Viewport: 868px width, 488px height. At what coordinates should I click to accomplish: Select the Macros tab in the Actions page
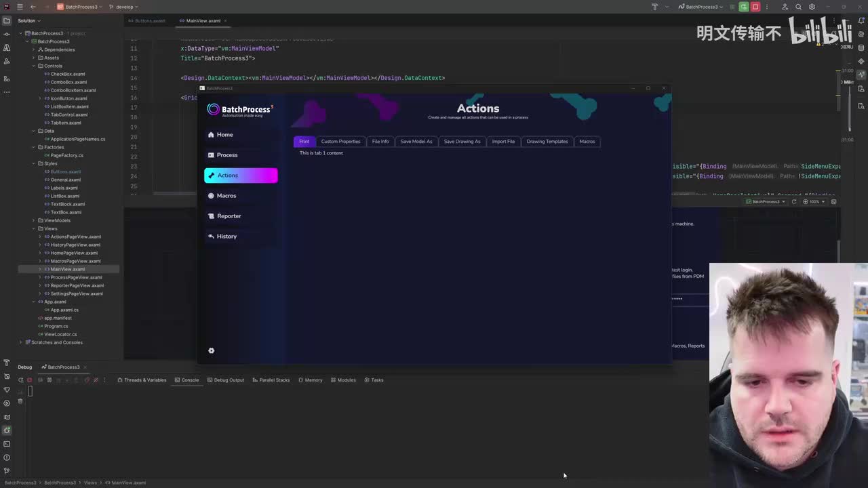(x=587, y=142)
